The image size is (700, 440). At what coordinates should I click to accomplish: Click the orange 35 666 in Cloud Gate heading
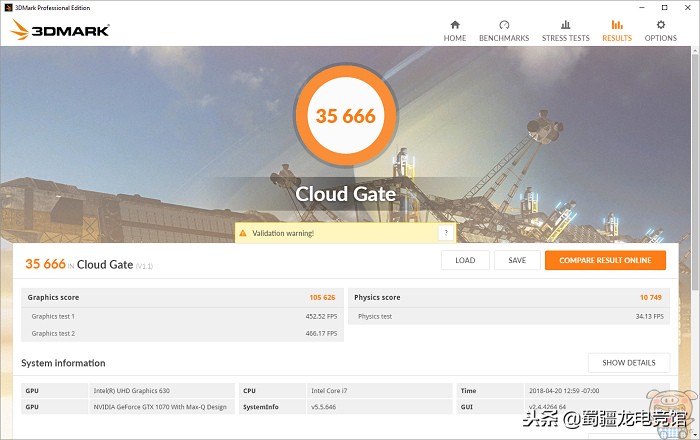tap(46, 264)
